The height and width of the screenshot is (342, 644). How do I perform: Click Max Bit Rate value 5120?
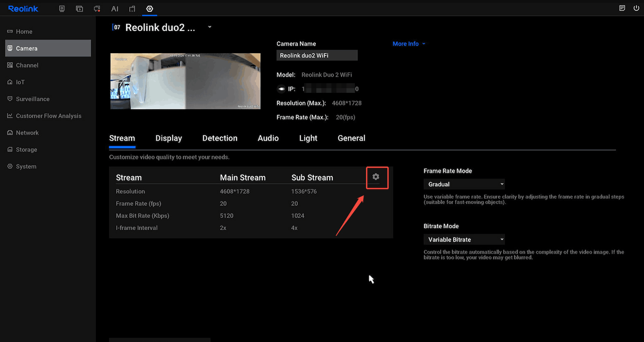point(226,216)
